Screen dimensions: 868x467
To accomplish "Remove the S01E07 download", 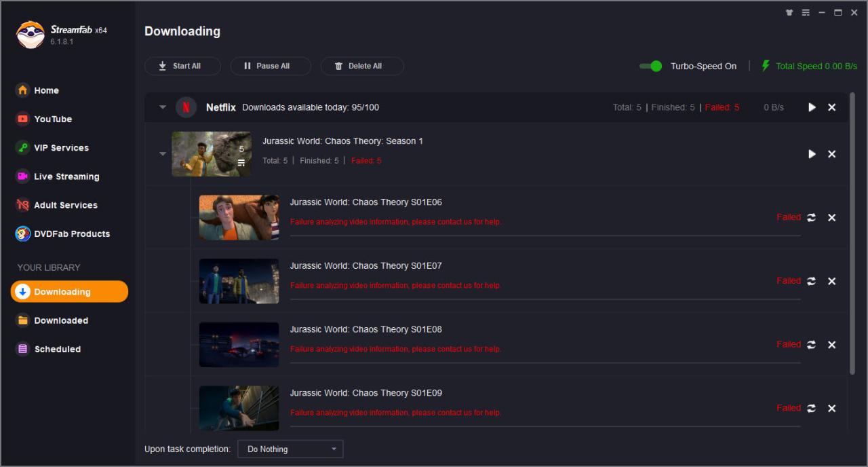I will tap(832, 281).
